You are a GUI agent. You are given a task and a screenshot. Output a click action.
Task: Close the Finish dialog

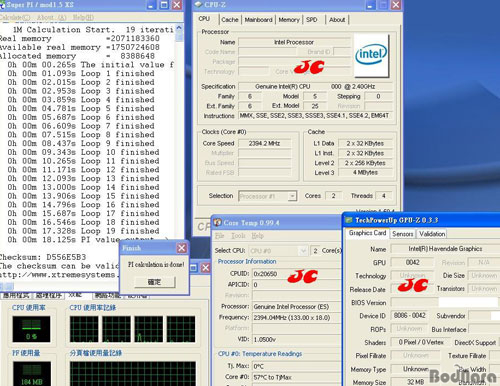tap(181, 248)
